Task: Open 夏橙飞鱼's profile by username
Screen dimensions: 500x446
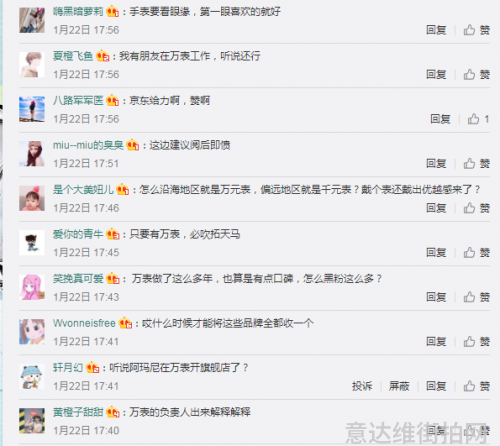Action: pyautogui.click(x=73, y=56)
